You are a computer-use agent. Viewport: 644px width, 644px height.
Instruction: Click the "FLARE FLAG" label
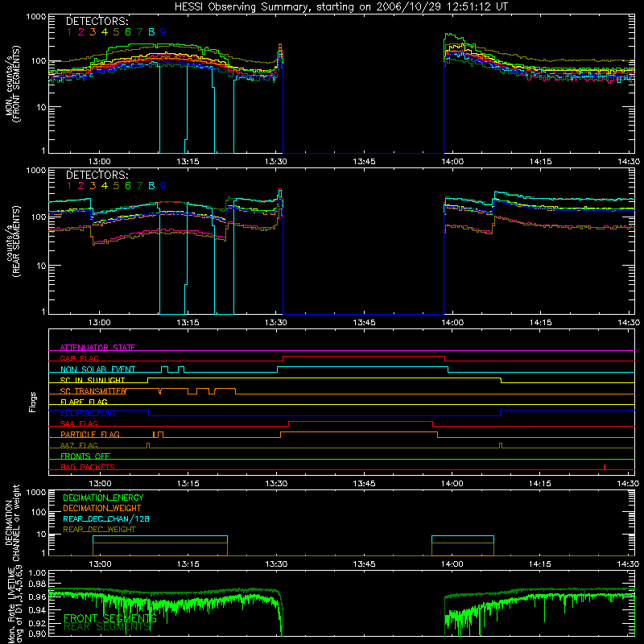click(84, 402)
